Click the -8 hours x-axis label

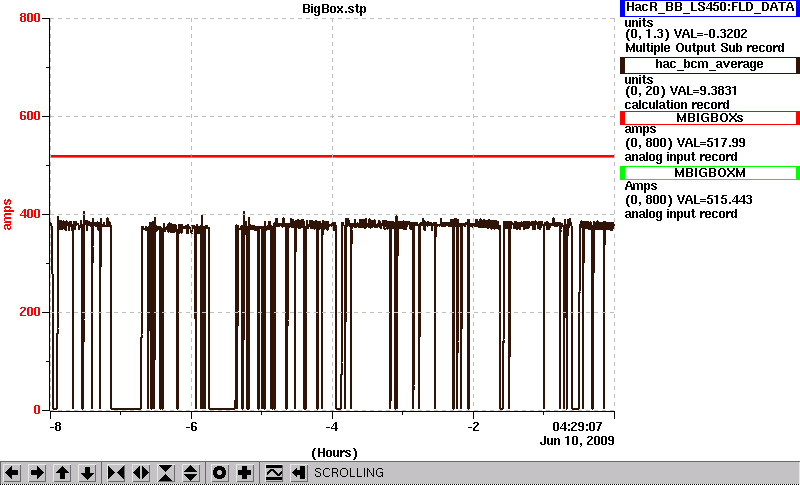click(55, 426)
